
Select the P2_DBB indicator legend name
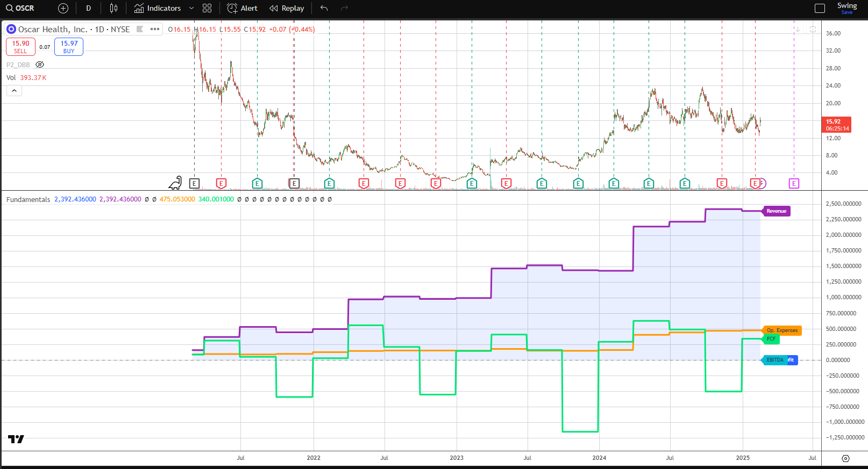18,64
